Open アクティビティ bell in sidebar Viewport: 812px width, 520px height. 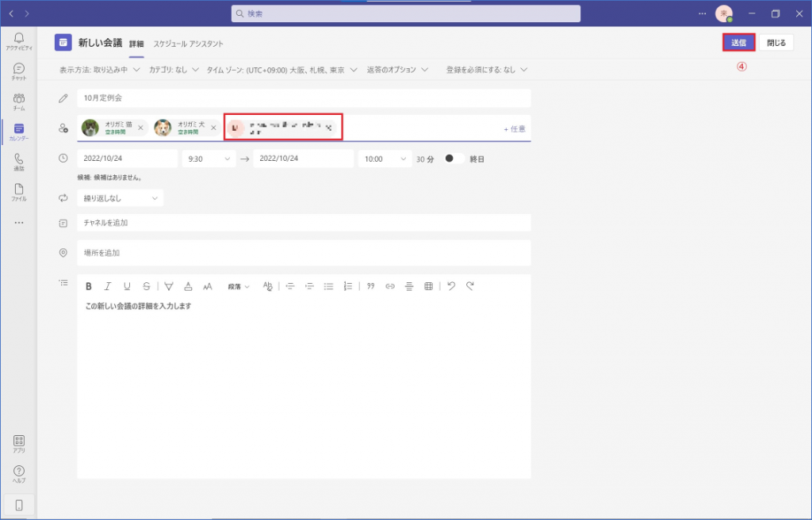point(18,41)
